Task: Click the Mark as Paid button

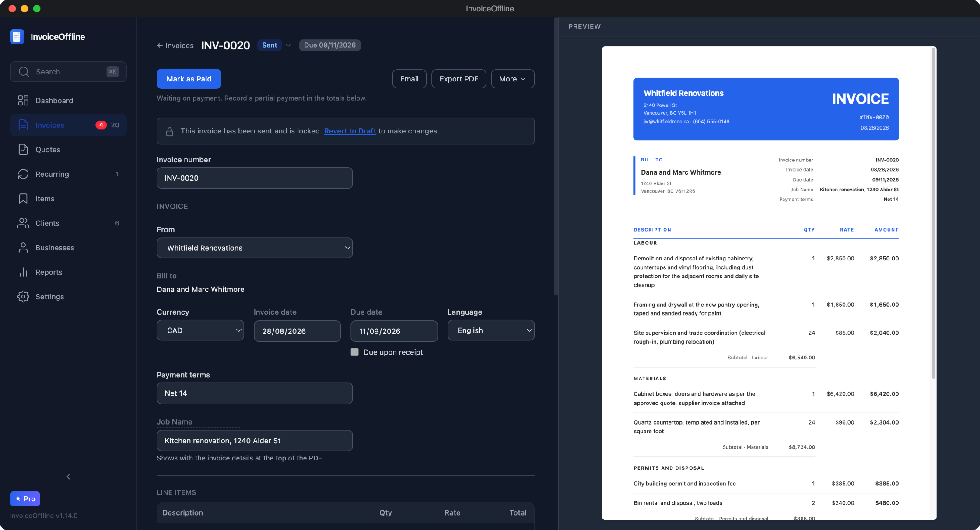Action: (189, 79)
